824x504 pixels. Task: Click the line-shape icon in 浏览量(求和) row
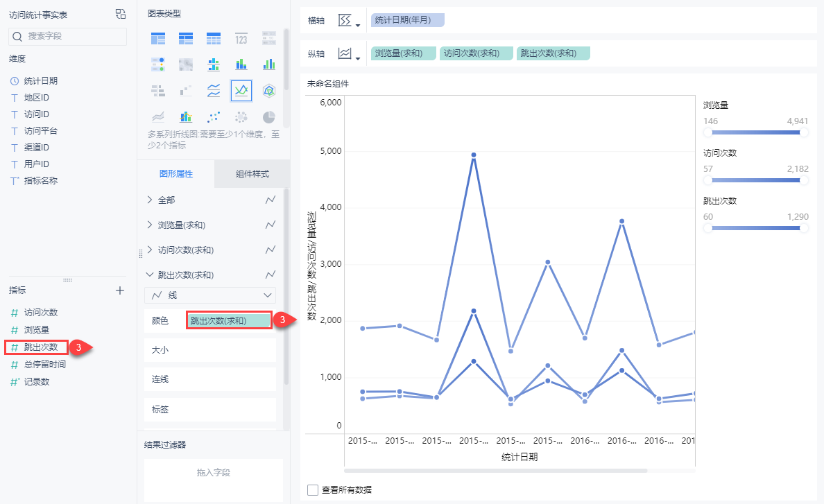tap(270, 225)
